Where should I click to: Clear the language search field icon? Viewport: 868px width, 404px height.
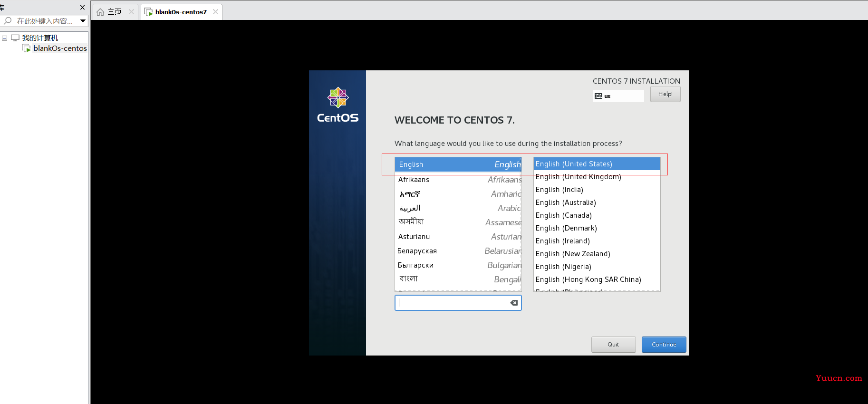point(514,303)
